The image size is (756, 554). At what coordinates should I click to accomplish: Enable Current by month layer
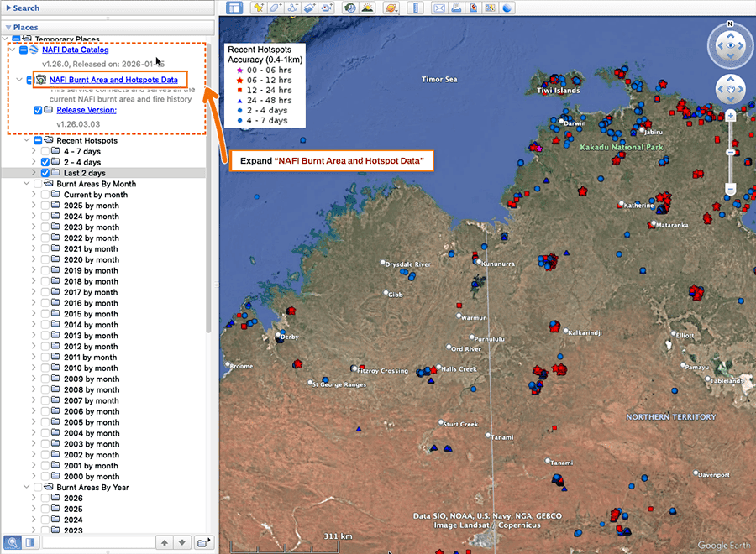45,195
